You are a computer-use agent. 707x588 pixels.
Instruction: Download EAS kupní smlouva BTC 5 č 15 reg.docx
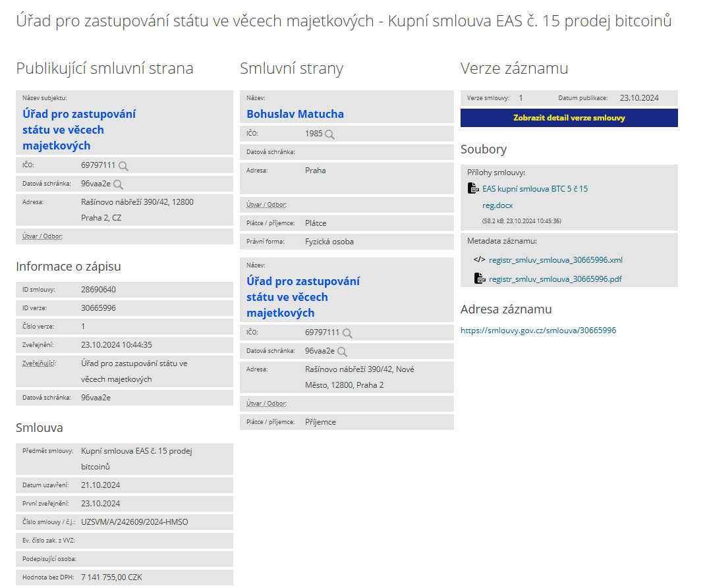pyautogui.click(x=535, y=197)
